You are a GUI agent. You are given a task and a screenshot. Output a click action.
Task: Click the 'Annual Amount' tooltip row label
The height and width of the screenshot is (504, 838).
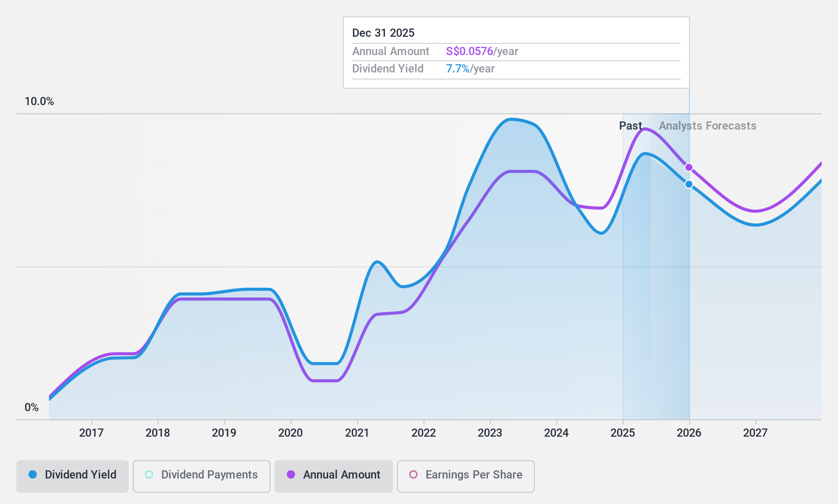coord(390,52)
